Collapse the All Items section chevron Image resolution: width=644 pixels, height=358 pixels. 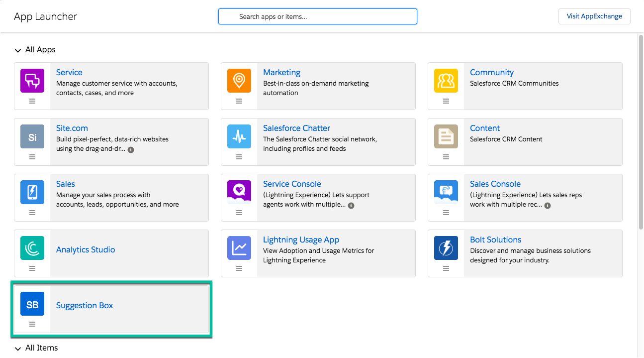[x=18, y=349]
